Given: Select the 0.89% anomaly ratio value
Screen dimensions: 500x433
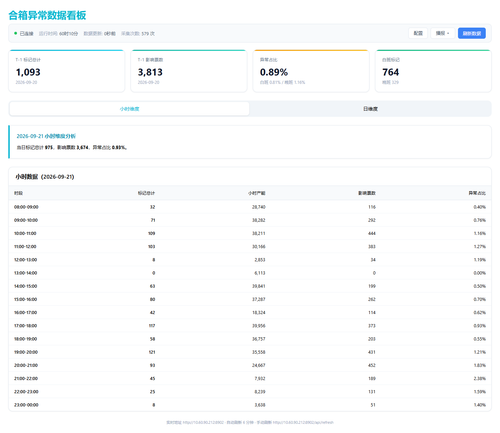Looking at the screenshot, I should [274, 72].
